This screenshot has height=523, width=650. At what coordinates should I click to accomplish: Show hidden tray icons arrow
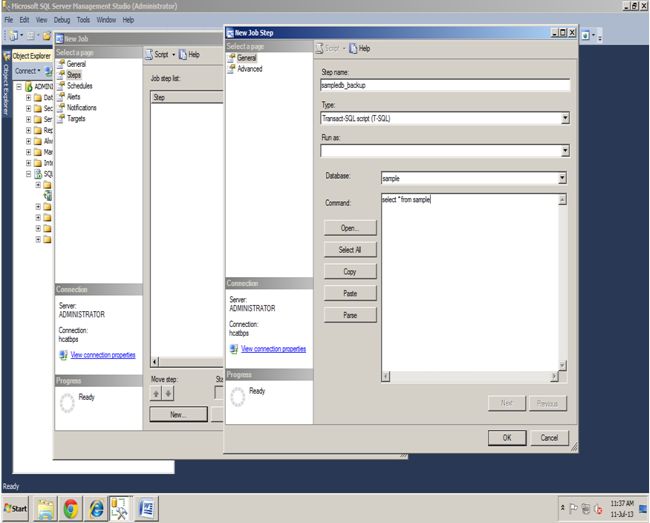[563, 508]
